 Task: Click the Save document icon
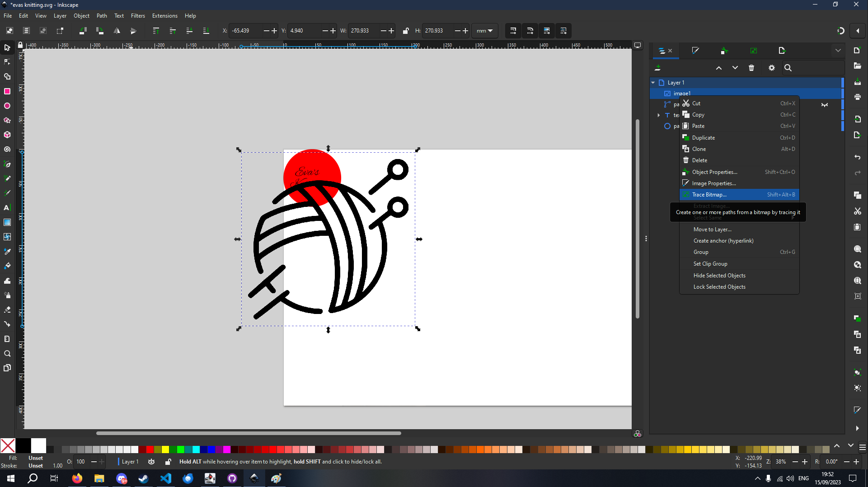(857, 82)
